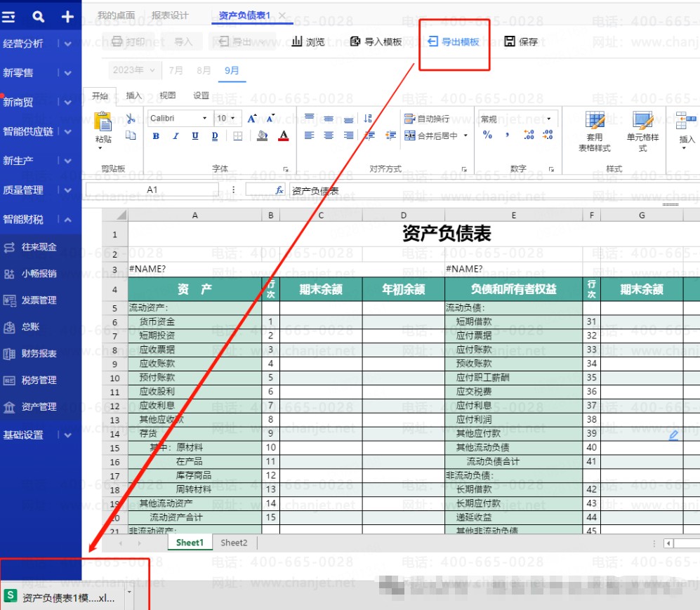Toggle auto wrap text option
The height and width of the screenshot is (610, 700).
pyautogui.click(x=427, y=119)
